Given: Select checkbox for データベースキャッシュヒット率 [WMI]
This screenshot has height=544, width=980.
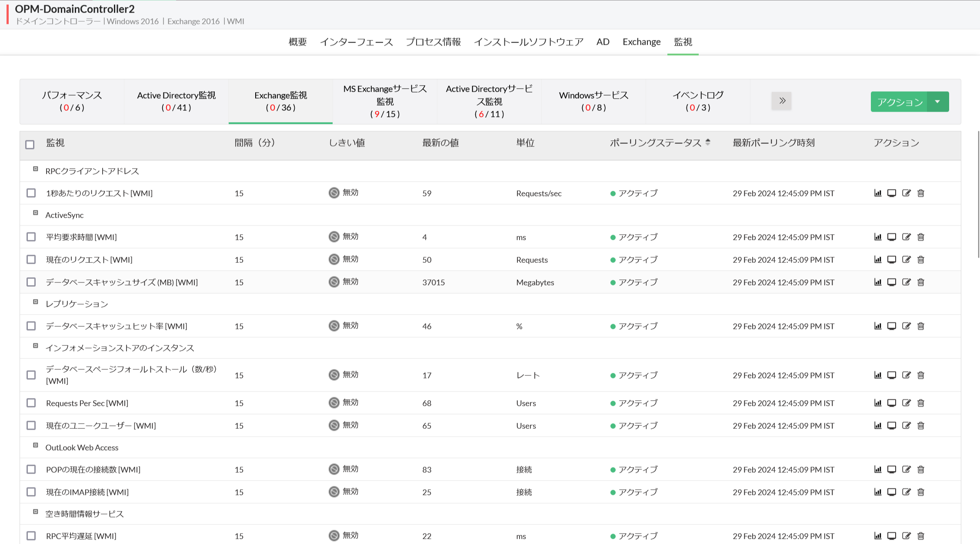Looking at the screenshot, I should (x=31, y=326).
